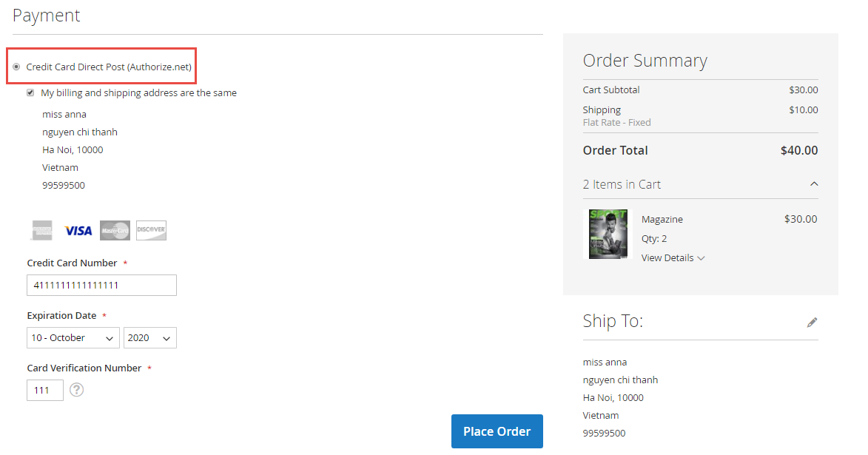Screen dimensions: 868x455
Task: Click the Credit Card Direct Post label
Action: tap(109, 67)
